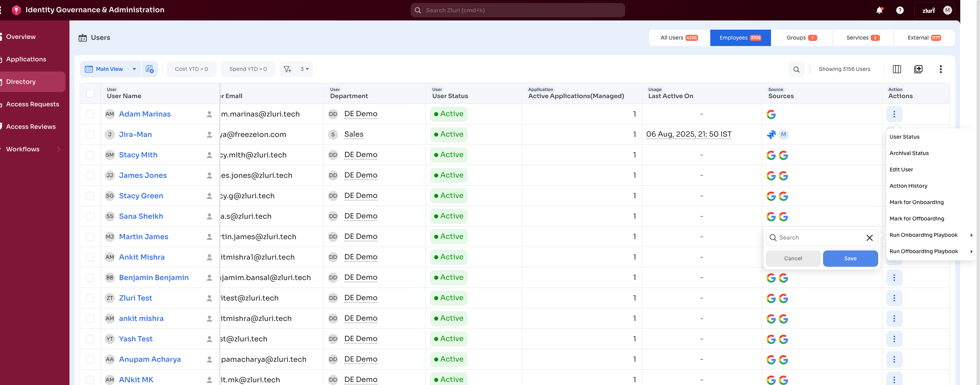Open the Main View calendar icon

click(89, 69)
